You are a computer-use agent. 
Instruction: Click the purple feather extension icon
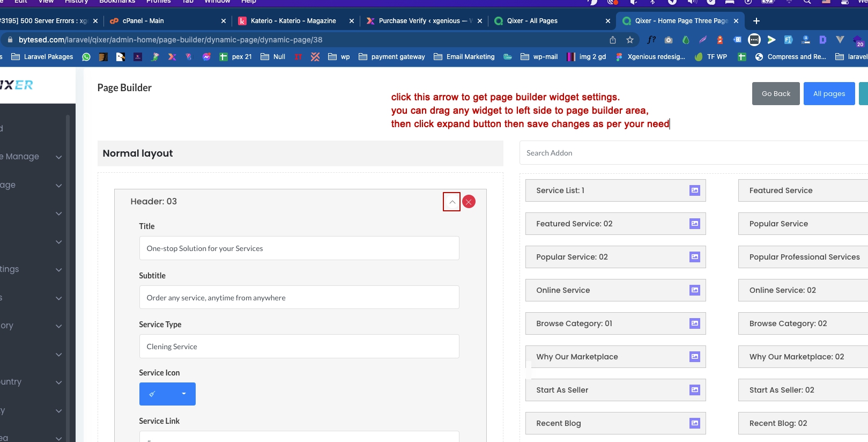tap(703, 40)
